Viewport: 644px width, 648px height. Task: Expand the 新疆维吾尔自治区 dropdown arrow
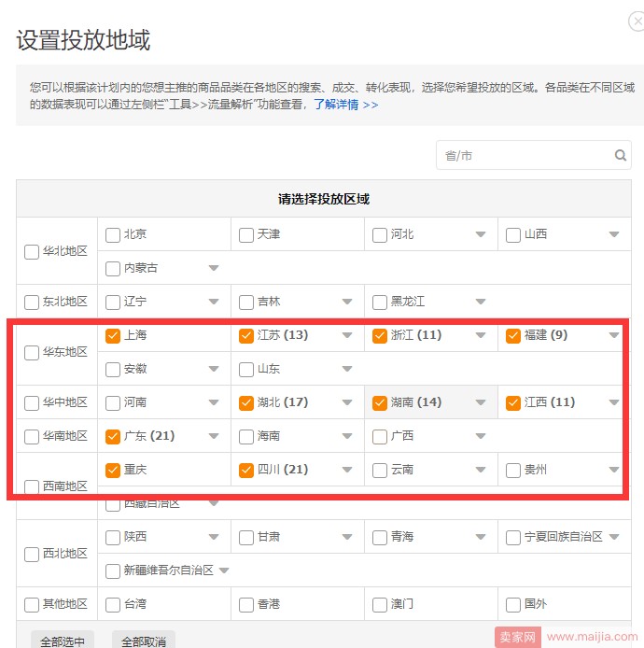pos(224,571)
